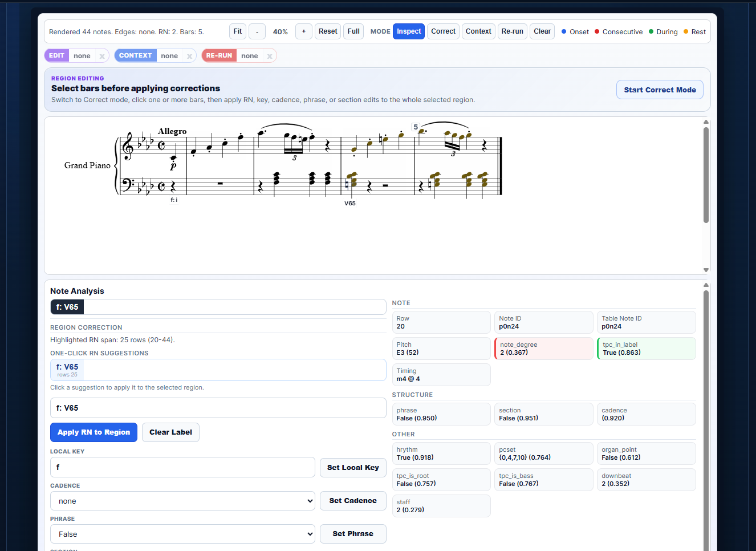Open the Phrase dropdown

[182, 534]
